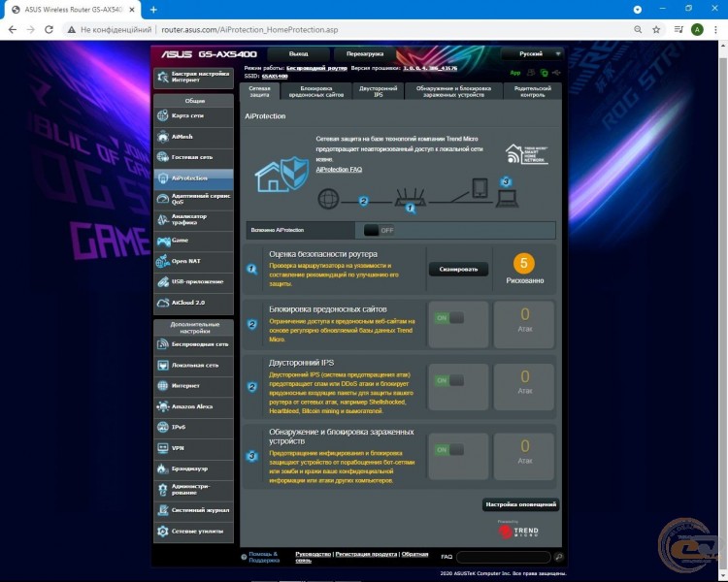Open Amazon Alexa icon

click(162, 406)
